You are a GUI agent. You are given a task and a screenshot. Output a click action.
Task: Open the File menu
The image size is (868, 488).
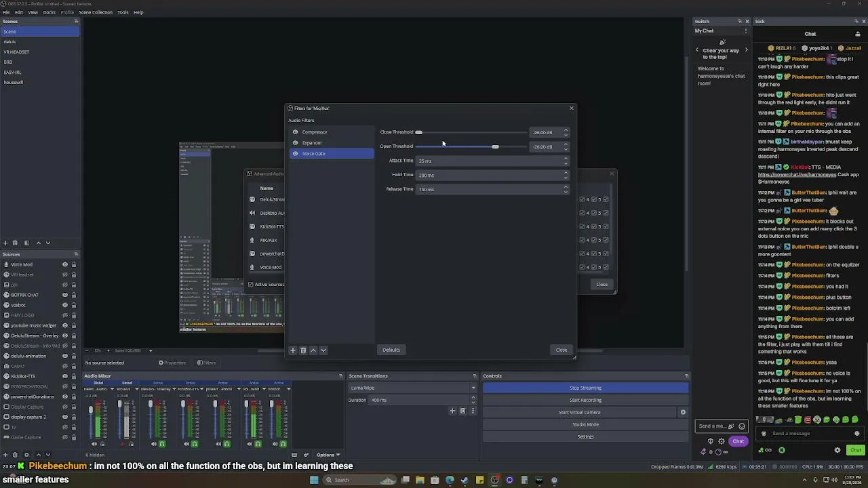click(6, 12)
